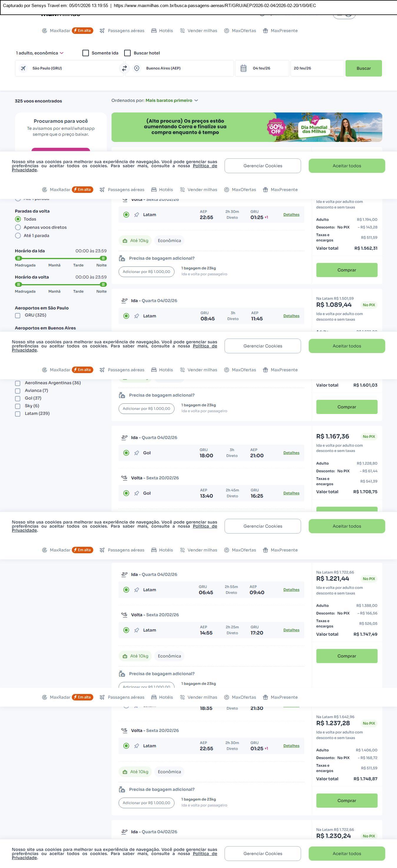Screen dimensions: 397x868
Task: Click pin icon beside Latam 06:45 flight
Action: click(x=137, y=590)
